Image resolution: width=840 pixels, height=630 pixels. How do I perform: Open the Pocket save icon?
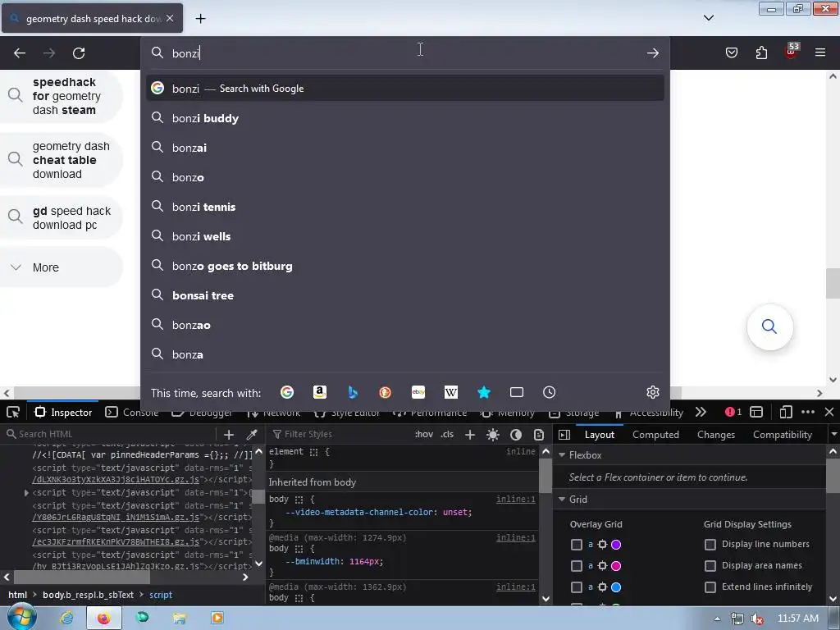pos(731,52)
